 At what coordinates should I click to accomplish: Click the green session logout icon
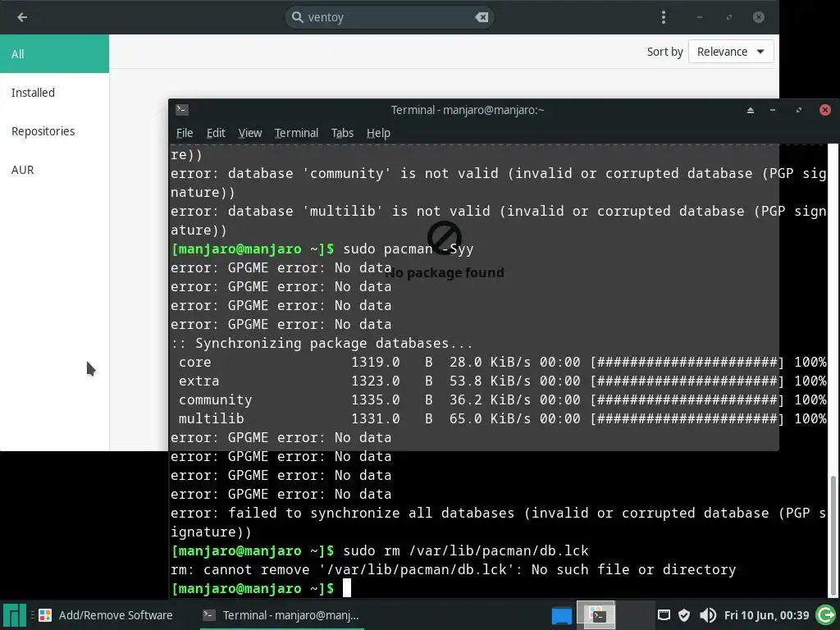[825, 615]
